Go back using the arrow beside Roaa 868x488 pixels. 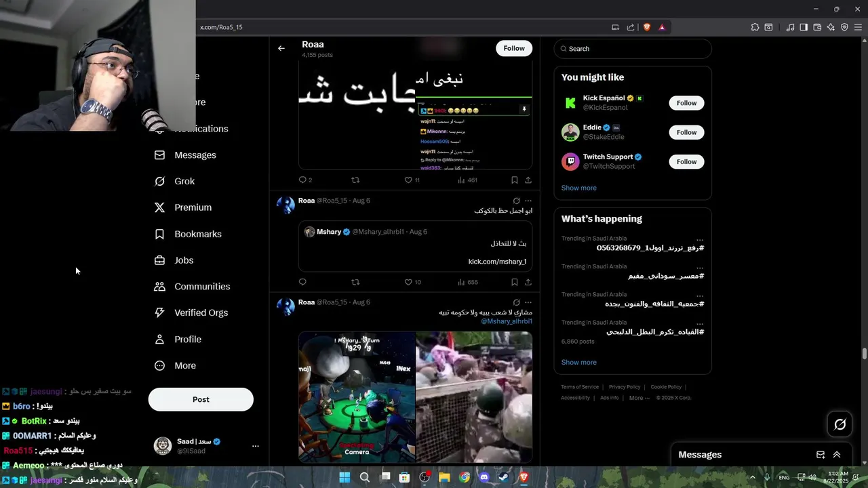(x=281, y=48)
